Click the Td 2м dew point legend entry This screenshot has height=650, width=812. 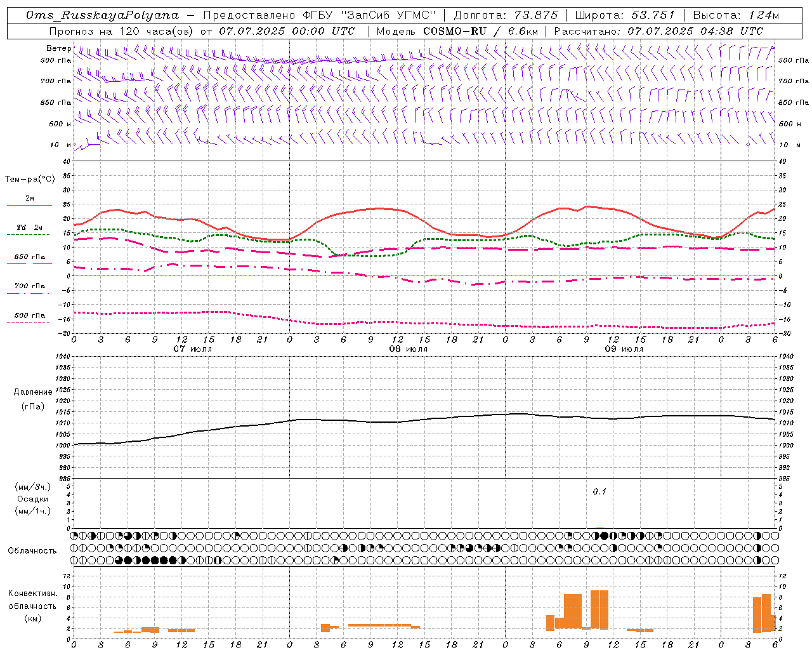(x=29, y=227)
